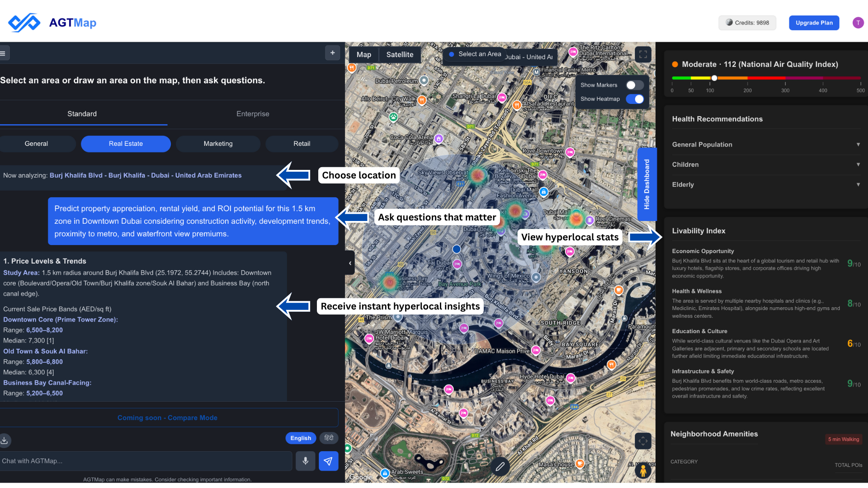Click the Chat with AGTMap input field
This screenshot has height=488, width=868.
[145, 461]
